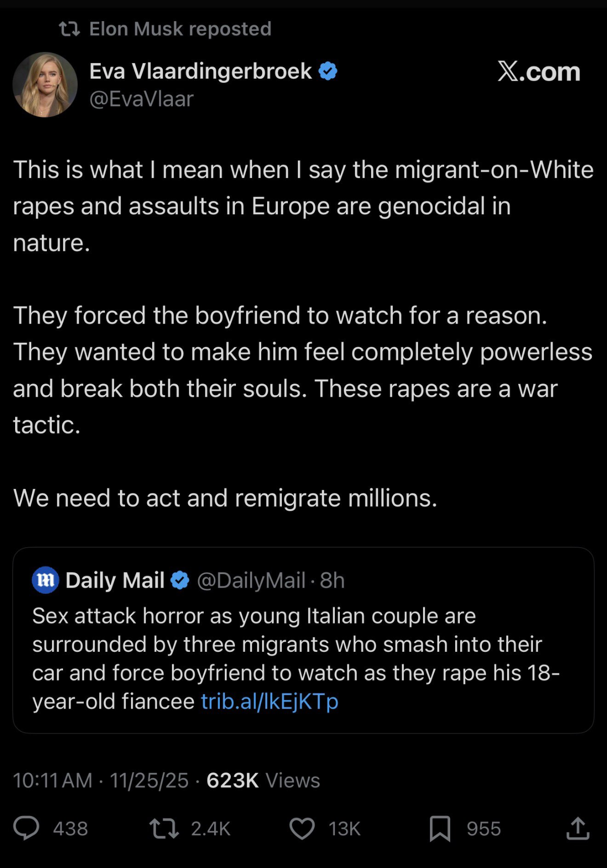Click the X.com logo

539,72
